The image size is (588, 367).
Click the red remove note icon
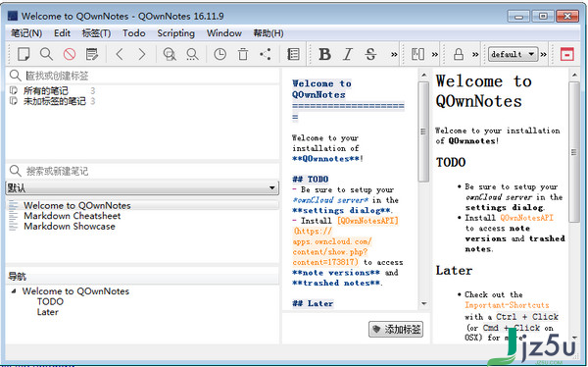click(70, 55)
